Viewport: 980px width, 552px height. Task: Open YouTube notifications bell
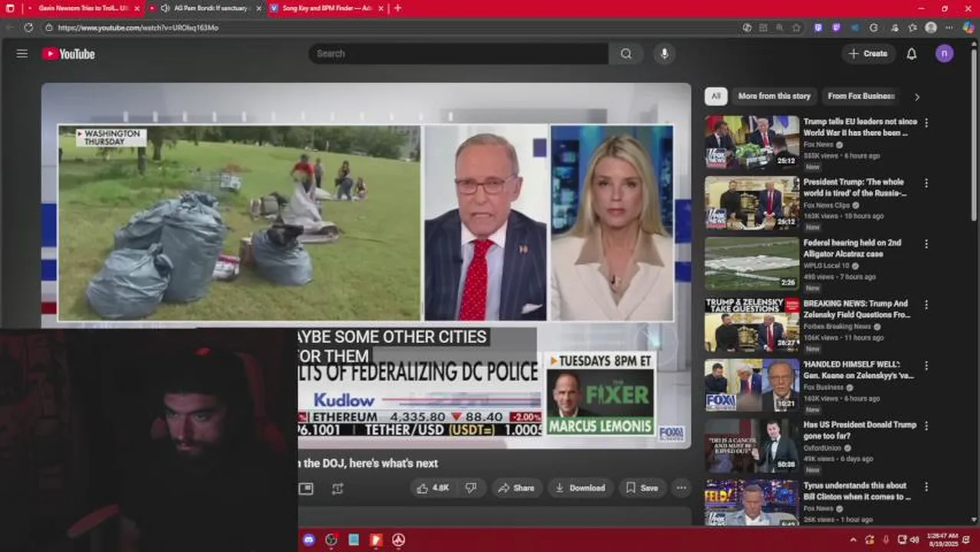click(x=912, y=54)
